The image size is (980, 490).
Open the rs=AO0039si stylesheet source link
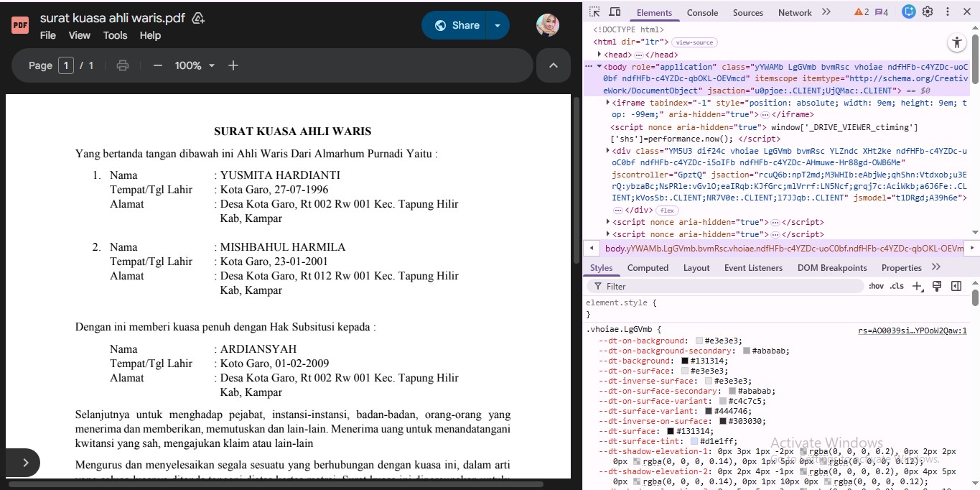pyautogui.click(x=912, y=330)
